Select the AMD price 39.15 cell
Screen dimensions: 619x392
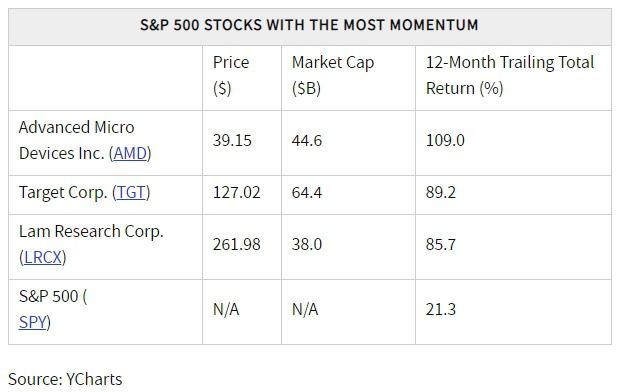point(242,143)
